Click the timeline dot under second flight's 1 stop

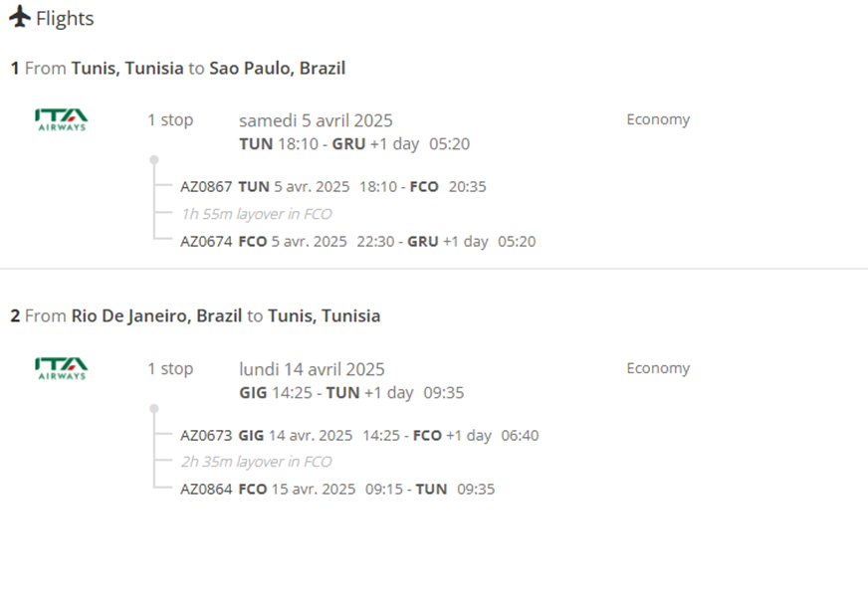(154, 409)
